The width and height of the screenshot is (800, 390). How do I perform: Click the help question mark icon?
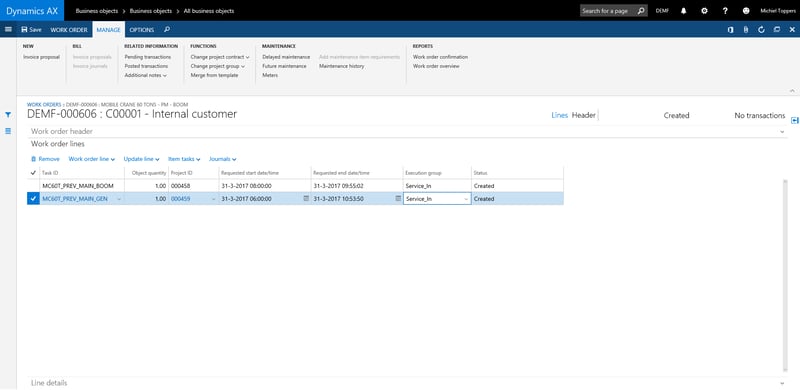click(x=725, y=11)
